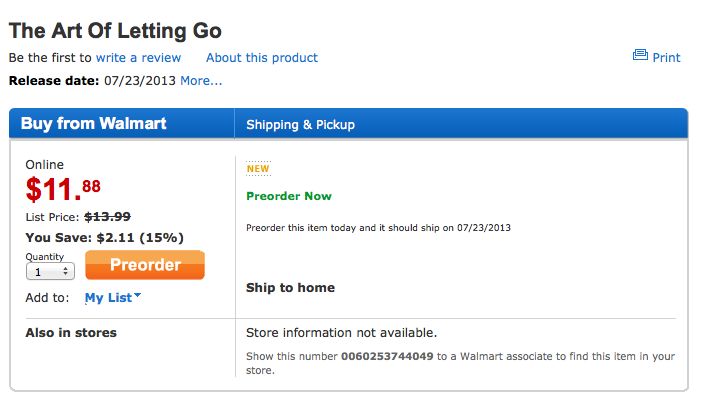Viewport: 707px width, 400px height.
Task: Click the Print link
Action: click(x=666, y=57)
